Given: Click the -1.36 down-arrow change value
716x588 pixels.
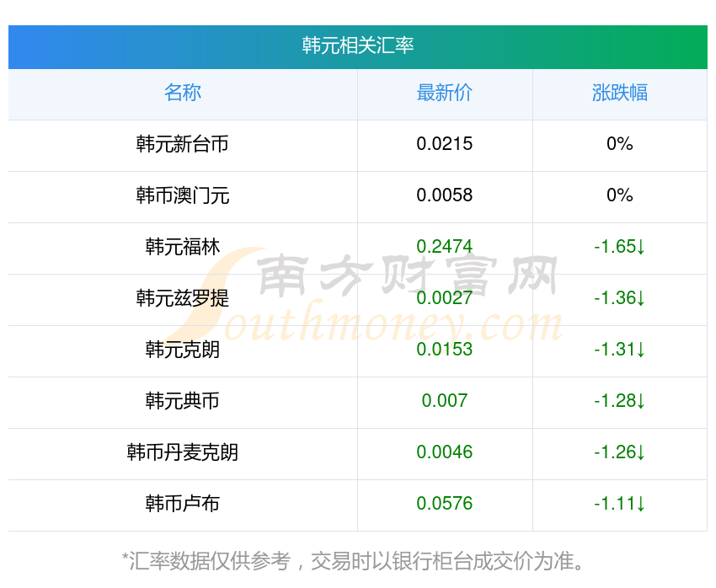Looking at the screenshot, I should pyautogui.click(x=620, y=298).
